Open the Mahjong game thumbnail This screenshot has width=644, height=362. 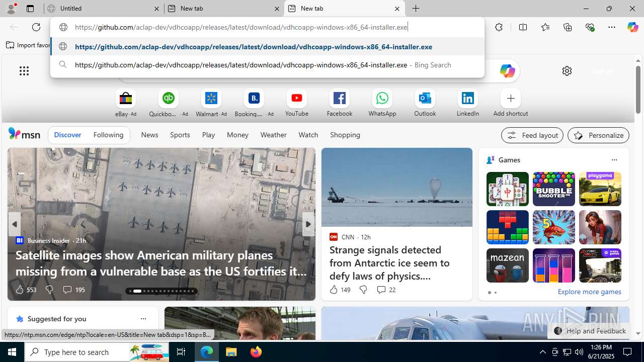(x=507, y=189)
